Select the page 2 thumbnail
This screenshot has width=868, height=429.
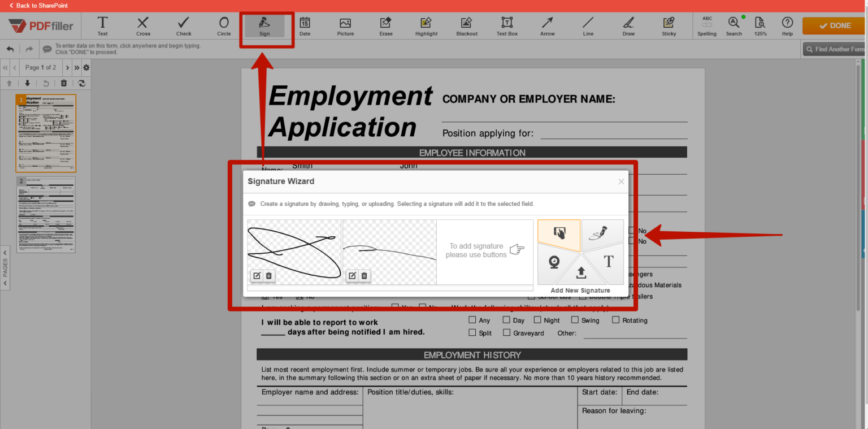(x=46, y=215)
